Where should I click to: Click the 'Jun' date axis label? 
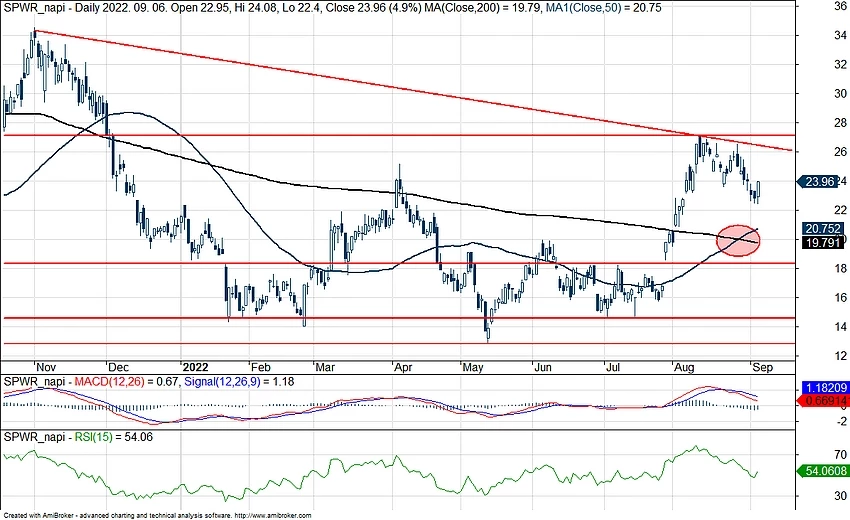(543, 367)
